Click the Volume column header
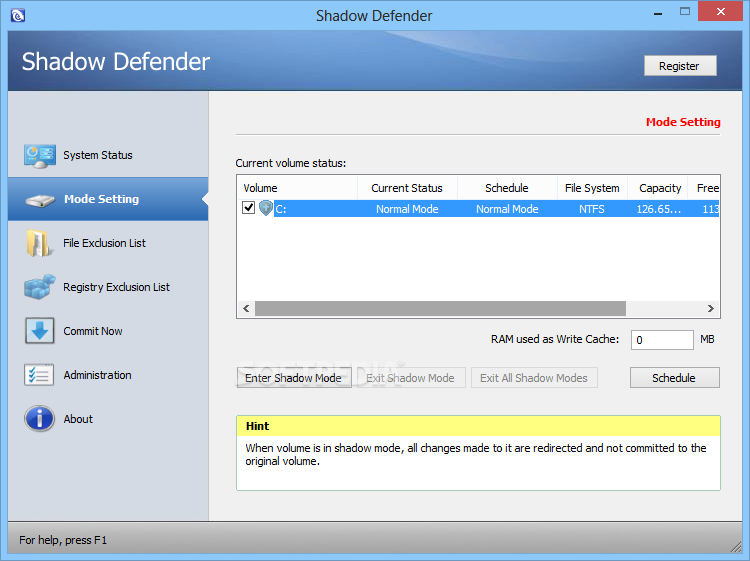Viewport: 750px width, 561px height. pos(297,188)
